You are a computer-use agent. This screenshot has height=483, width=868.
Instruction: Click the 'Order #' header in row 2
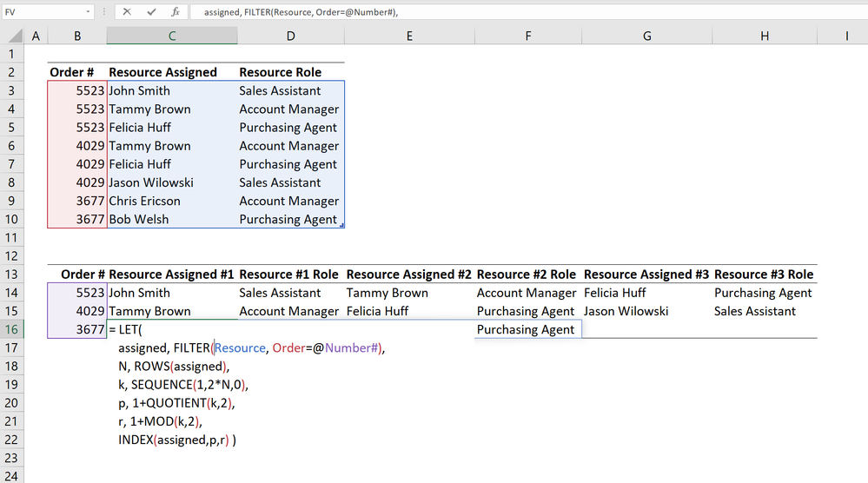(72, 72)
